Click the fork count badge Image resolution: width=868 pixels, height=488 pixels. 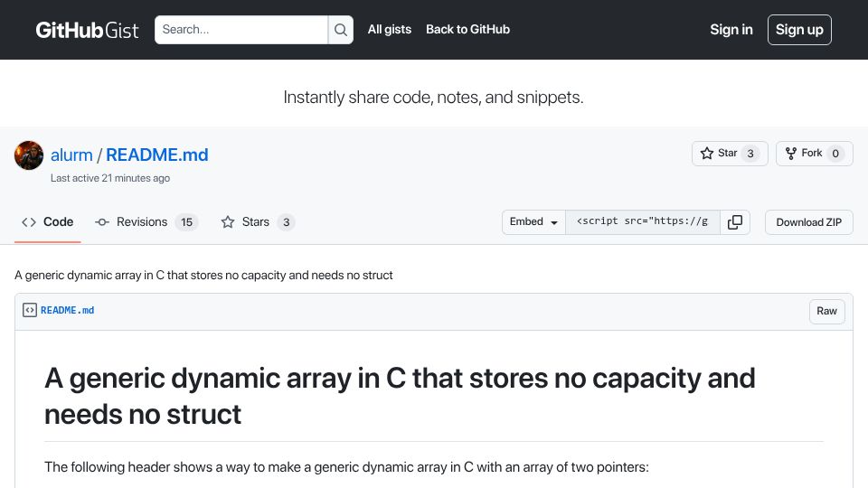835,154
